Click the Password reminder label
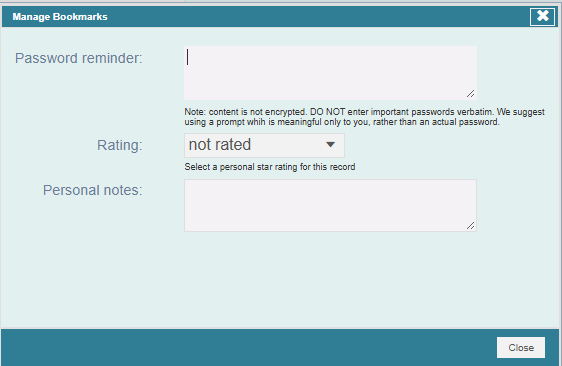The height and width of the screenshot is (366, 562). (x=78, y=58)
